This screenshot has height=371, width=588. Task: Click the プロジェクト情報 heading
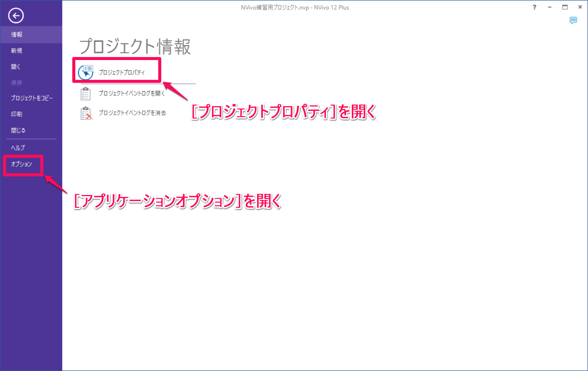pos(135,46)
